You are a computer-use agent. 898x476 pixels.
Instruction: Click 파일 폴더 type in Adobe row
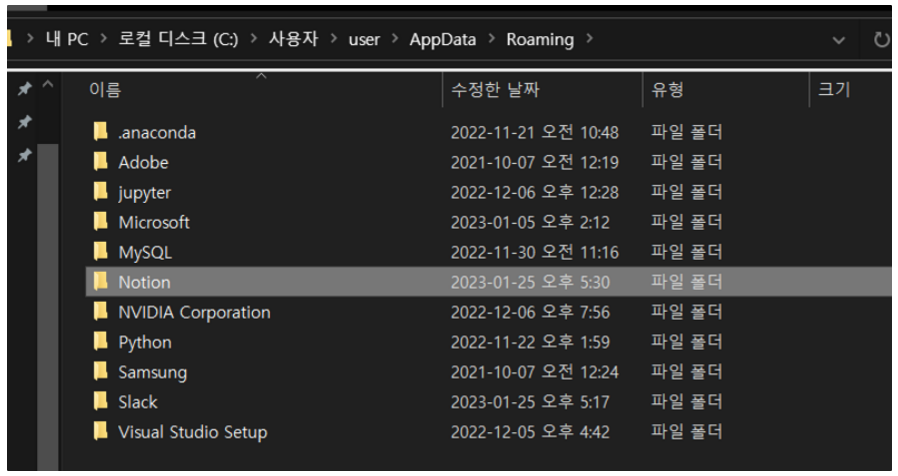(686, 162)
